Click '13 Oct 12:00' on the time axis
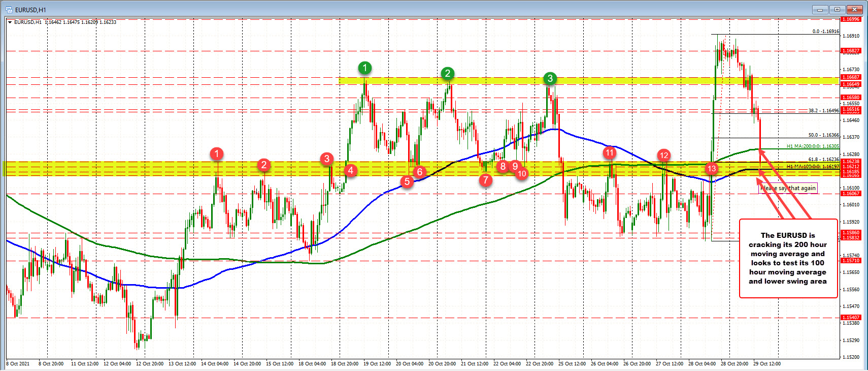 click(x=182, y=364)
